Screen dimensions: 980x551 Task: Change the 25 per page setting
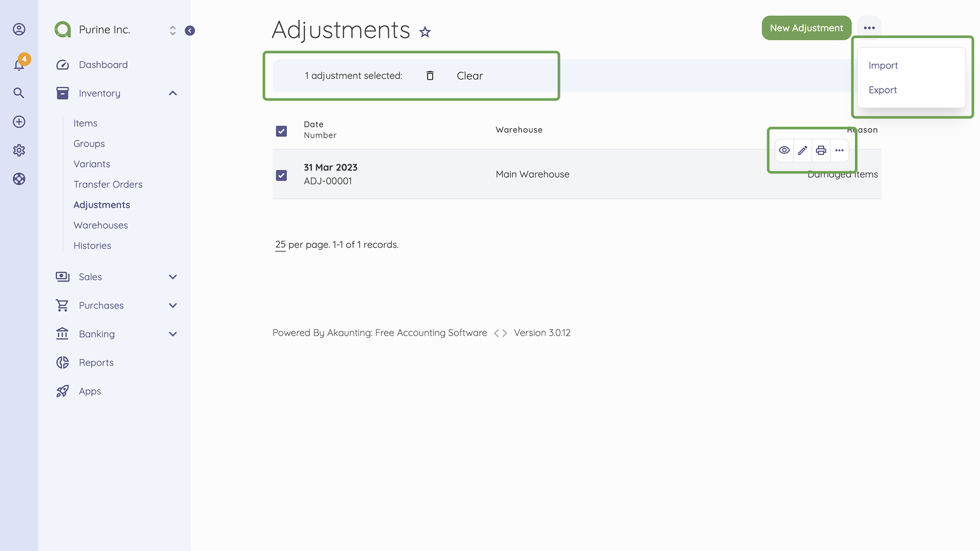(x=280, y=244)
